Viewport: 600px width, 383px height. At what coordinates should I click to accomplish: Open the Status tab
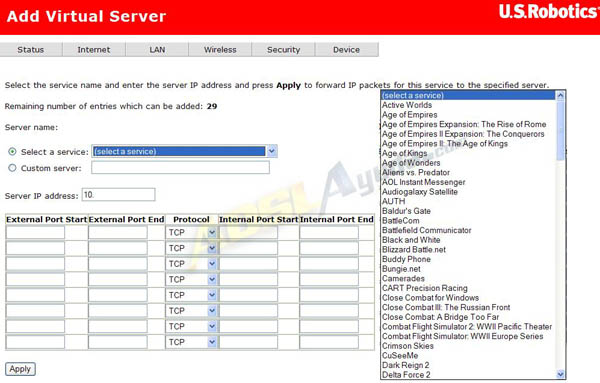[31, 50]
